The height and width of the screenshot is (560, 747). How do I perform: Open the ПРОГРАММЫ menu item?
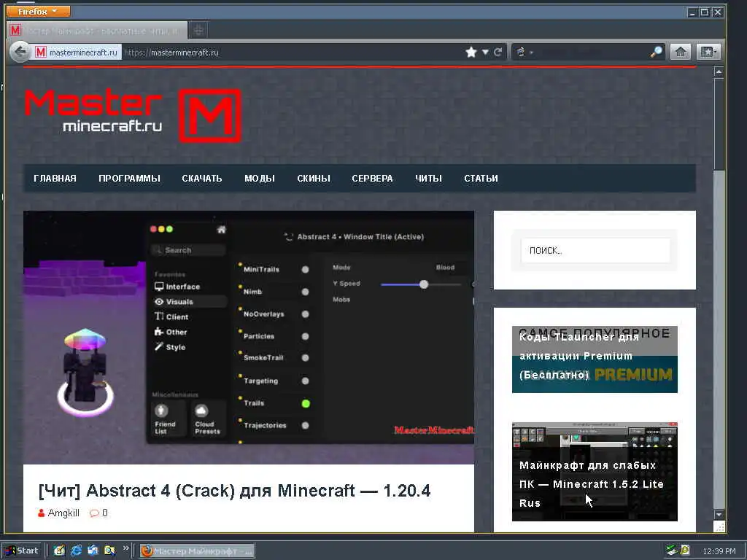pyautogui.click(x=130, y=179)
